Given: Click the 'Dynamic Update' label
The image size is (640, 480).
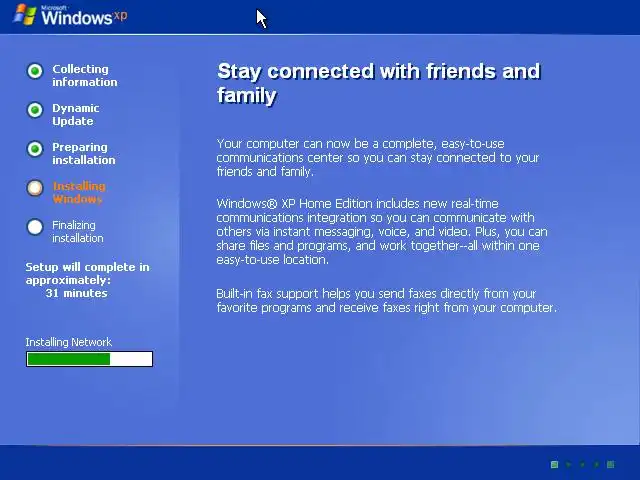Looking at the screenshot, I should click(76, 115).
